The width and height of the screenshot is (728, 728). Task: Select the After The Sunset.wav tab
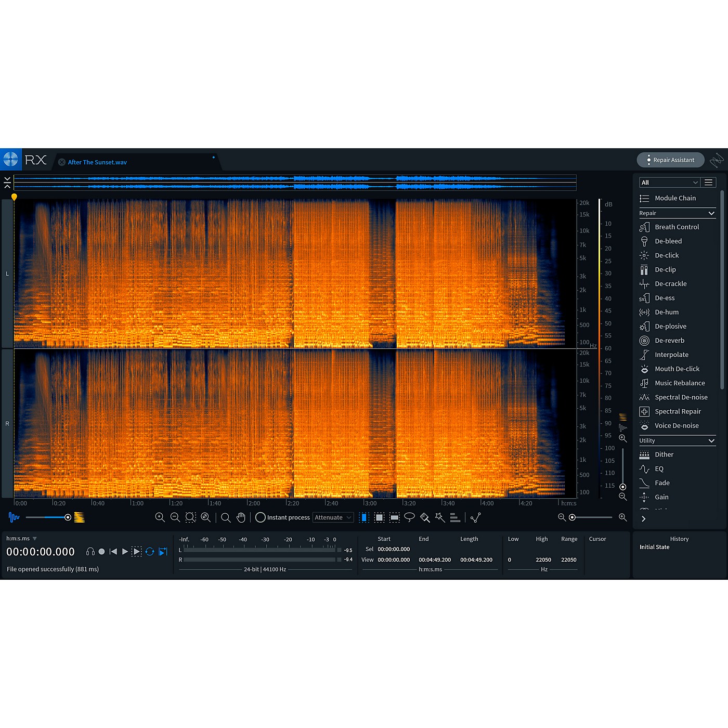coord(97,162)
